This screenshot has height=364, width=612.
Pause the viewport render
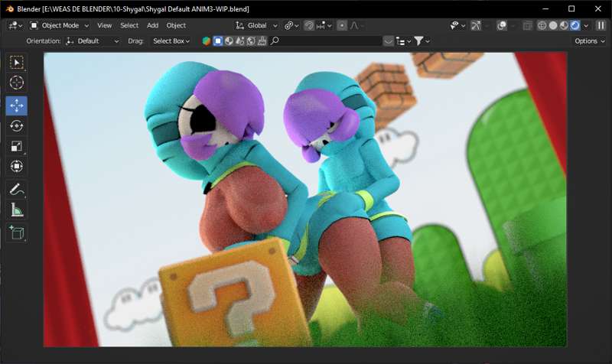[x=601, y=25]
